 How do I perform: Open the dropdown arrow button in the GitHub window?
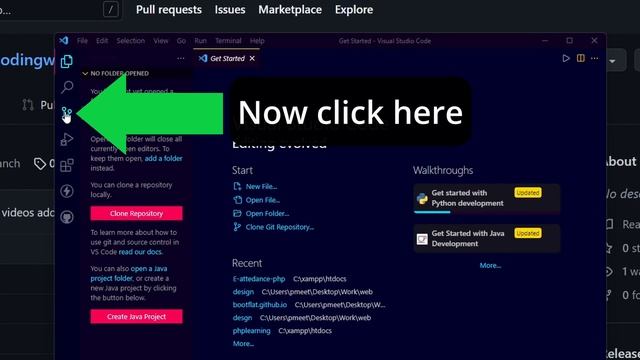(x=612, y=61)
